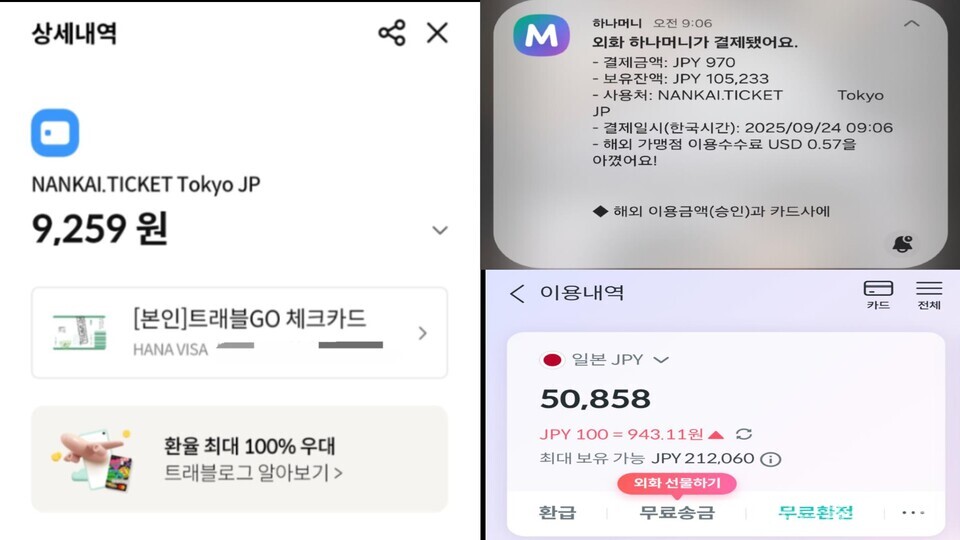Tap the 트래블GO card thumbnail image

pyautogui.click(x=80, y=332)
